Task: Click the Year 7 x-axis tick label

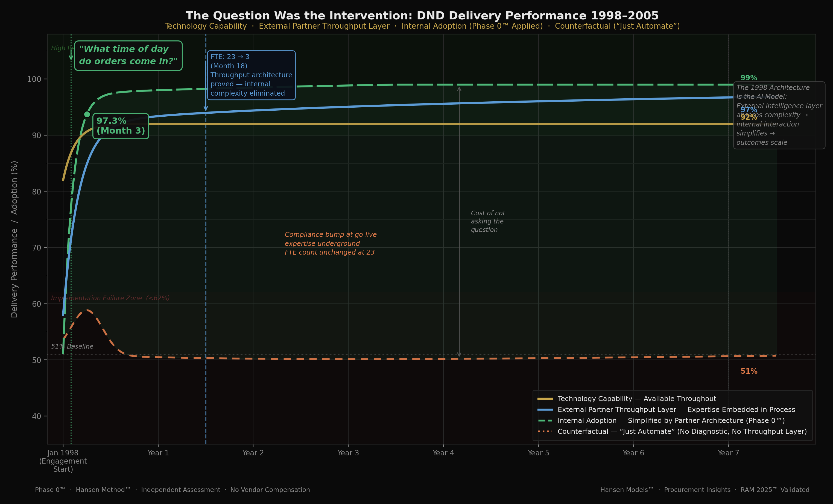Action: click(728, 453)
